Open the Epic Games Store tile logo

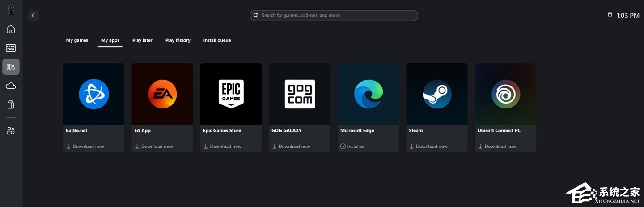(x=231, y=94)
